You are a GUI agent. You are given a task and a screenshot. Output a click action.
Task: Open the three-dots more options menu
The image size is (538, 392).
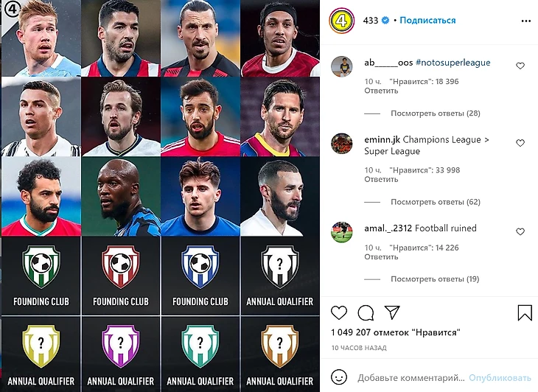coord(525,21)
